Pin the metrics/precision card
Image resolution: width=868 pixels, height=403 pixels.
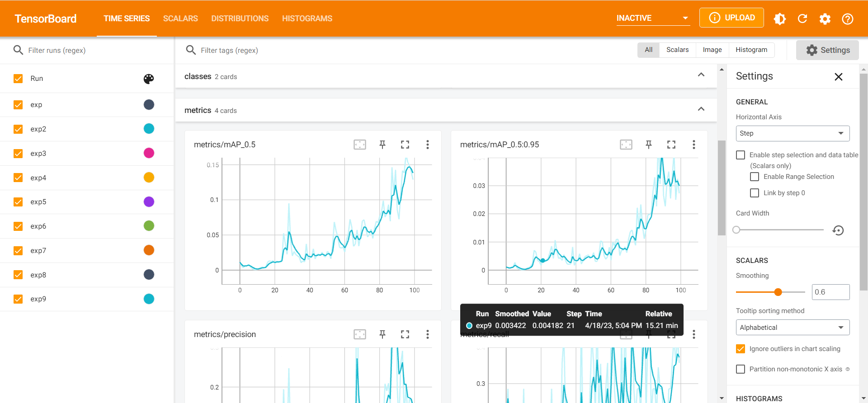382,334
